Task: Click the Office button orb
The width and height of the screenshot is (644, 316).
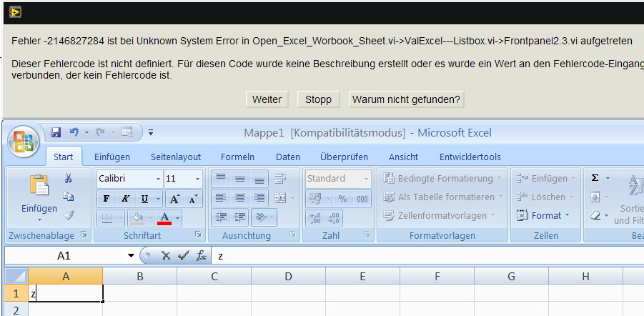Action: pyautogui.click(x=23, y=142)
